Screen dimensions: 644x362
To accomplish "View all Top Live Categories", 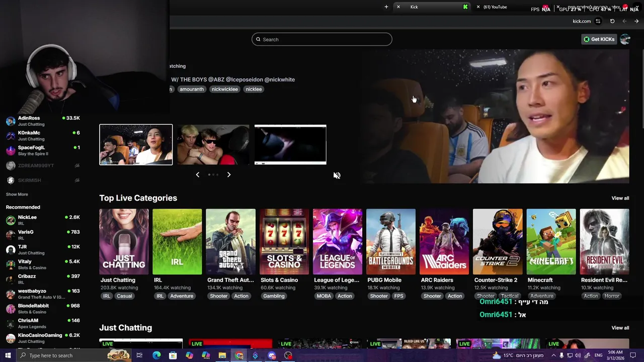I will 620,198.
